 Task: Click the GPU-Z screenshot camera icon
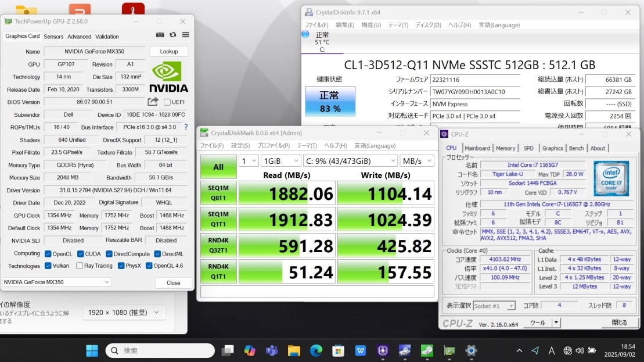click(160, 35)
